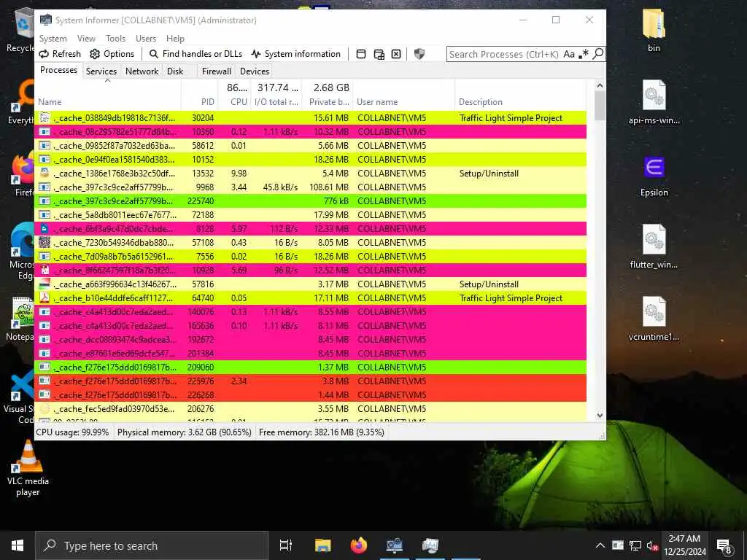Switch to the Firewall tab

coord(216,71)
